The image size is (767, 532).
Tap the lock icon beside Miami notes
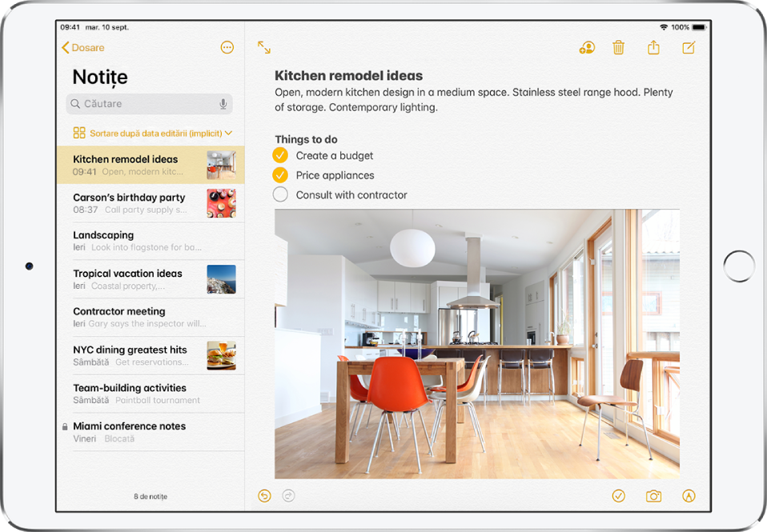[65, 427]
